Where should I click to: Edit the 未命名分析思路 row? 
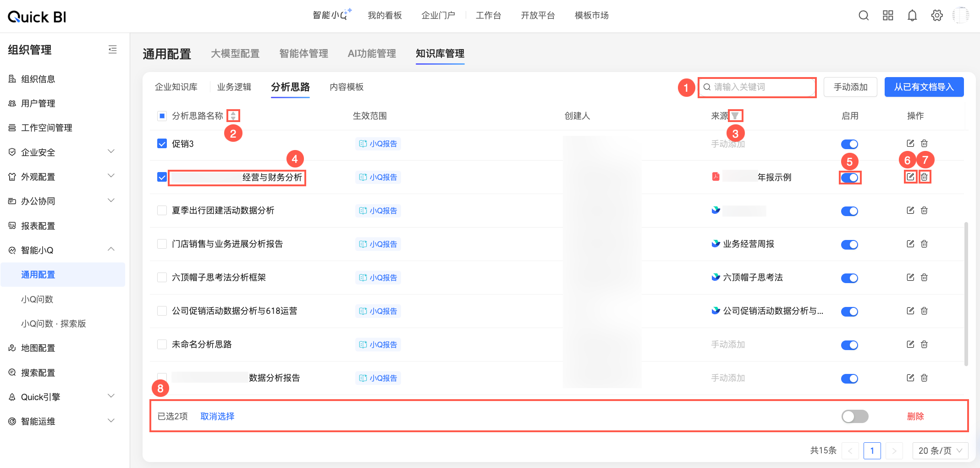tap(910, 344)
